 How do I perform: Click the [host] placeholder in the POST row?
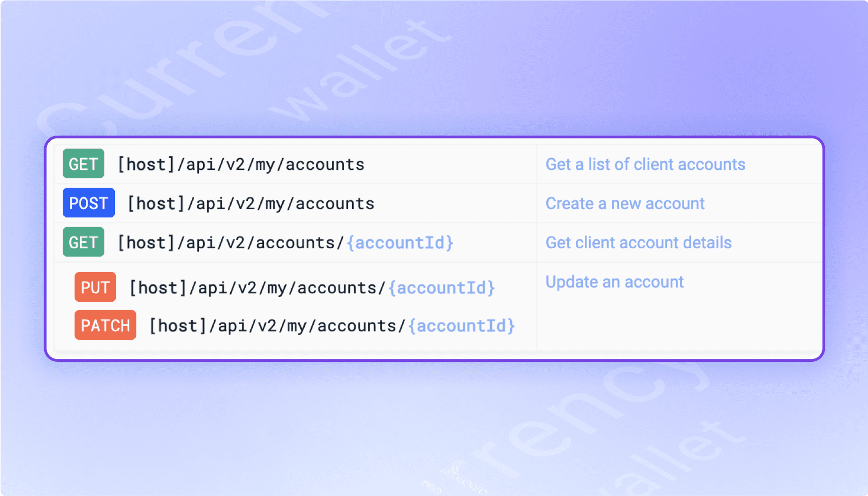pyautogui.click(x=156, y=203)
